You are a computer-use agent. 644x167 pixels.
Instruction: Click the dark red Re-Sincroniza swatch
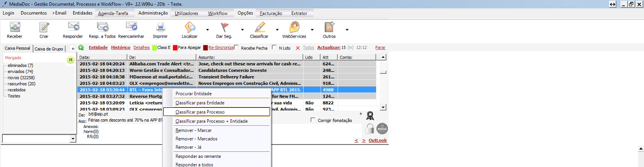point(206,47)
